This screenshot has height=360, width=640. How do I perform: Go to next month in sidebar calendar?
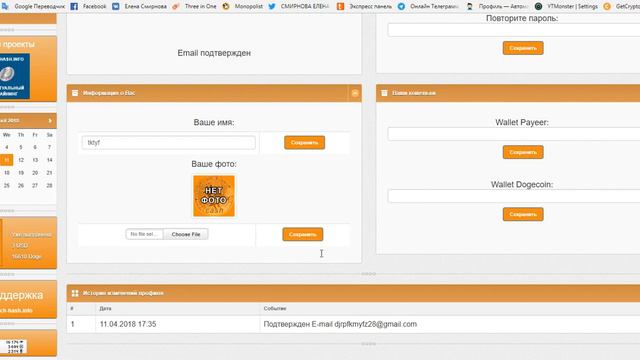tap(50, 120)
